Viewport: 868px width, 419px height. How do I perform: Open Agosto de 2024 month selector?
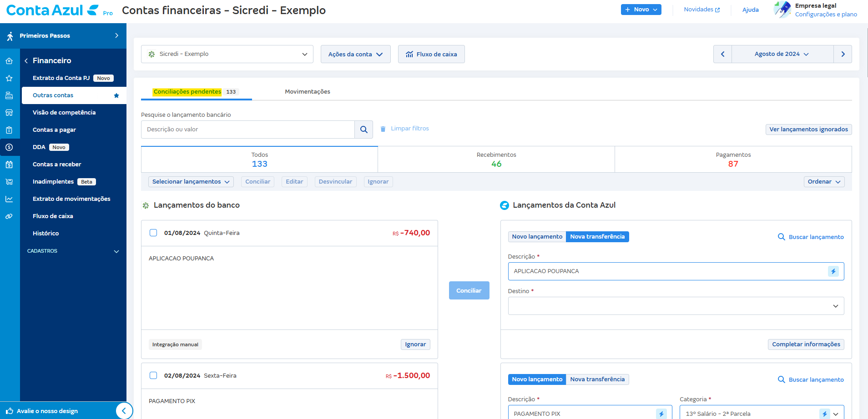[782, 54]
